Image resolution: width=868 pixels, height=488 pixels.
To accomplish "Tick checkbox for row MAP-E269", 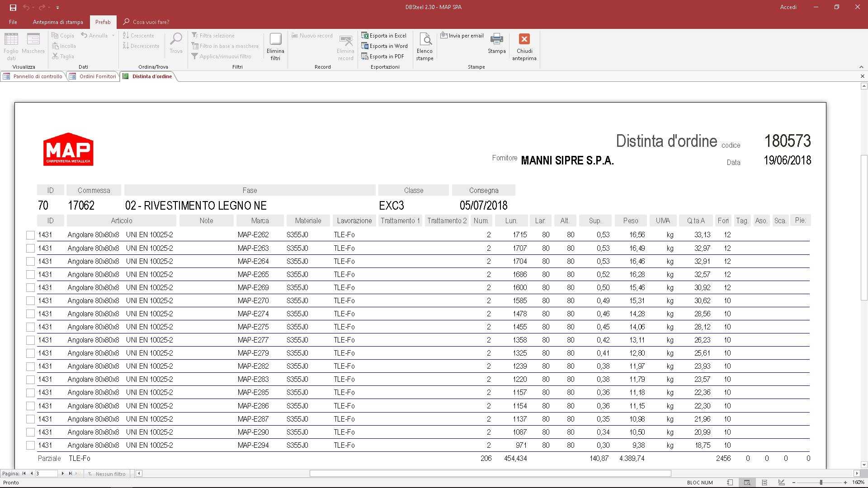I will pos(30,287).
